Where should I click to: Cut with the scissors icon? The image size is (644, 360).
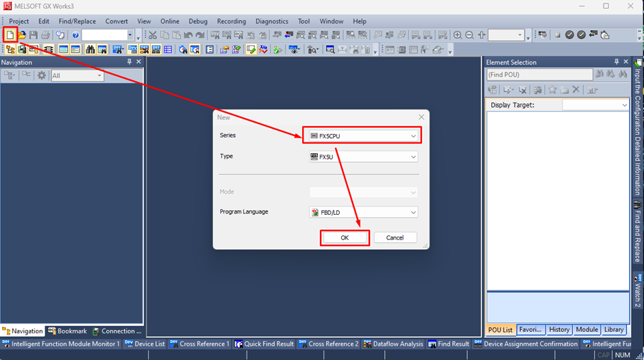coord(153,35)
